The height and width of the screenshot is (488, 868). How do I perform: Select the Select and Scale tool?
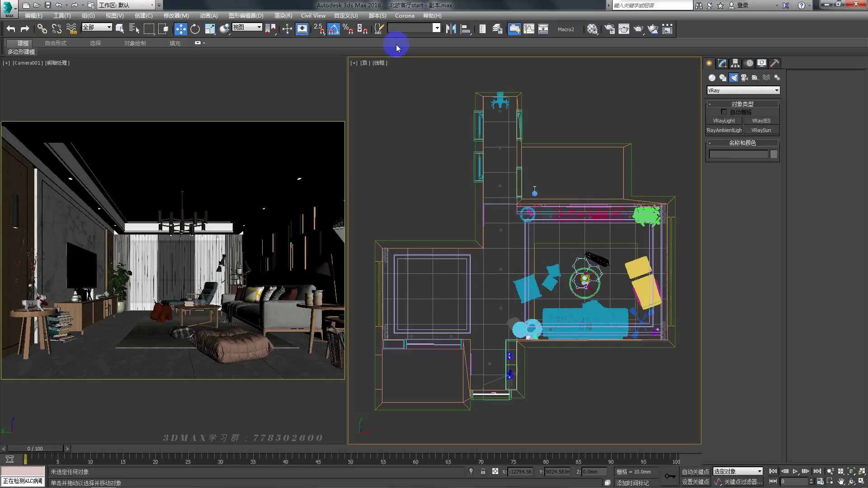coord(210,29)
